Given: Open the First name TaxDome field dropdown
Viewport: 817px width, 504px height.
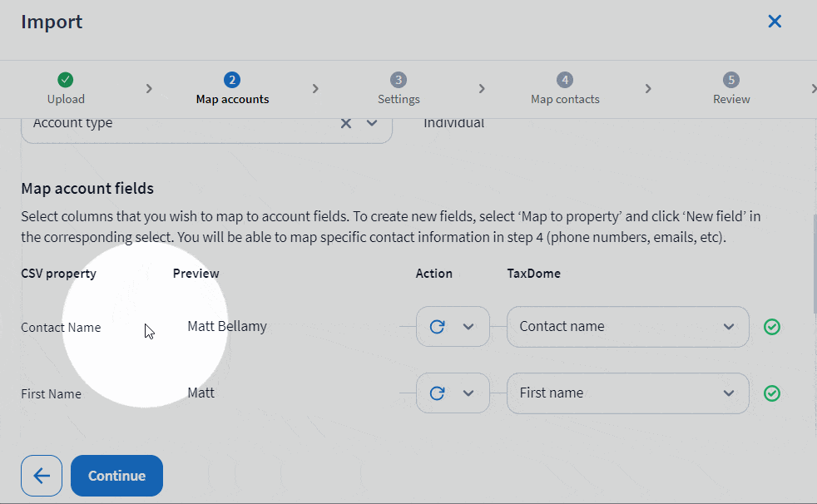Looking at the screenshot, I should pos(728,393).
